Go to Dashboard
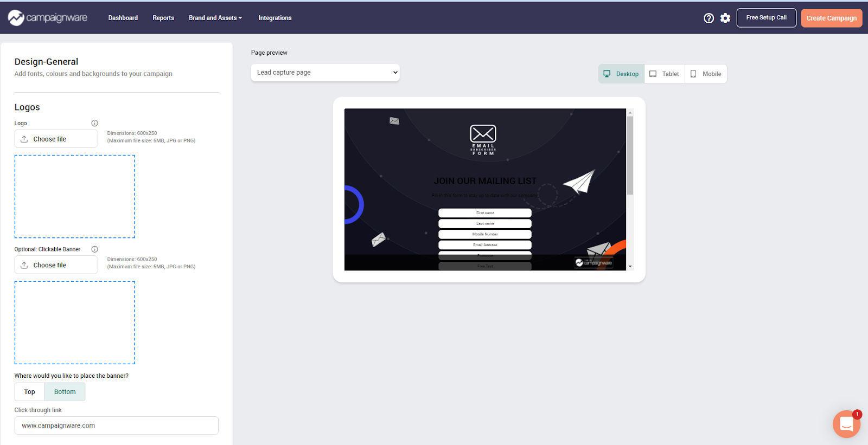This screenshot has width=868, height=445. (x=123, y=18)
